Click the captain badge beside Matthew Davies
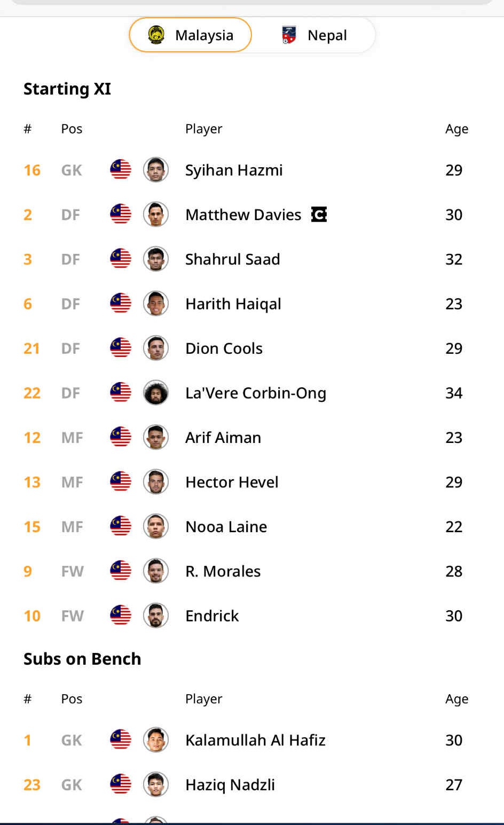 319,214
